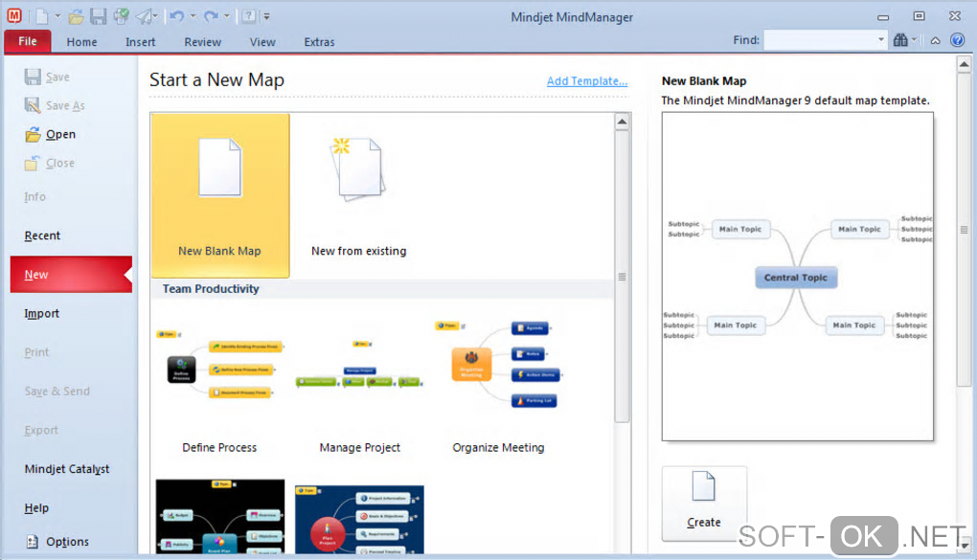This screenshot has width=977, height=560.
Task: Open the File tab
Action: tap(28, 41)
